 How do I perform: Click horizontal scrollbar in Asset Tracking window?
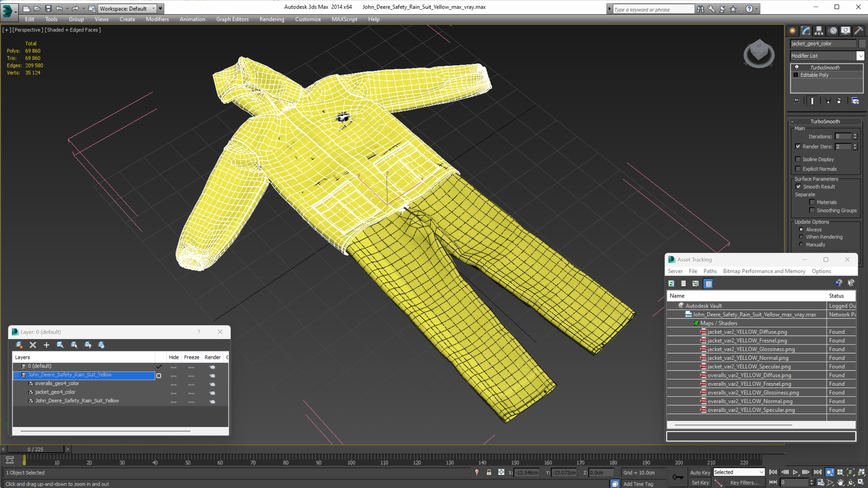coord(733,425)
